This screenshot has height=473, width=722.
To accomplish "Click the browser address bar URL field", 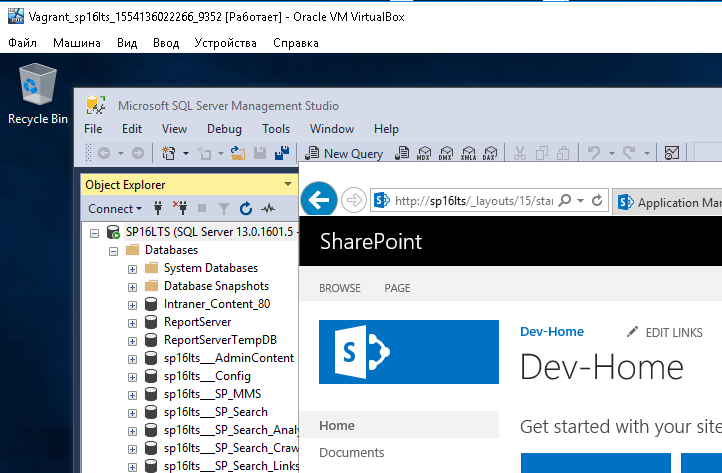I will click(x=472, y=201).
